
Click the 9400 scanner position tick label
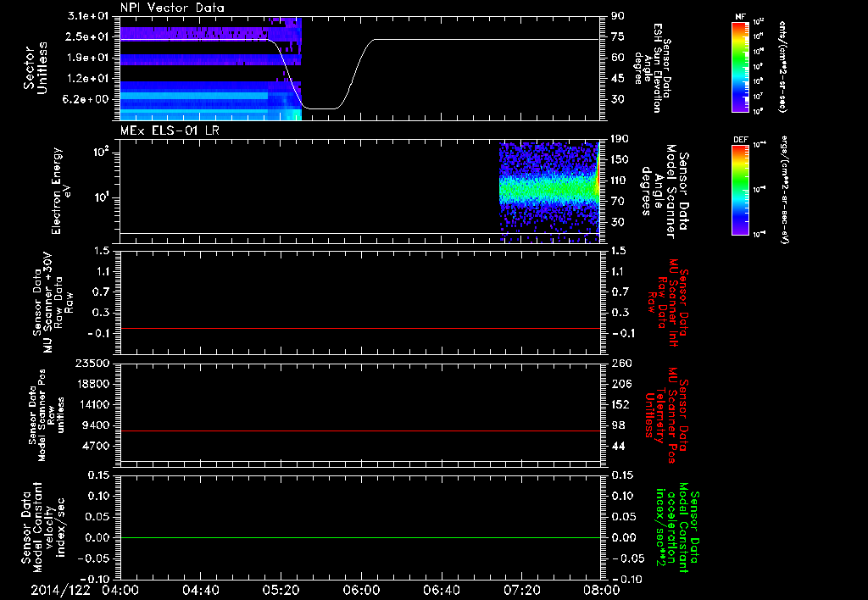click(96, 425)
